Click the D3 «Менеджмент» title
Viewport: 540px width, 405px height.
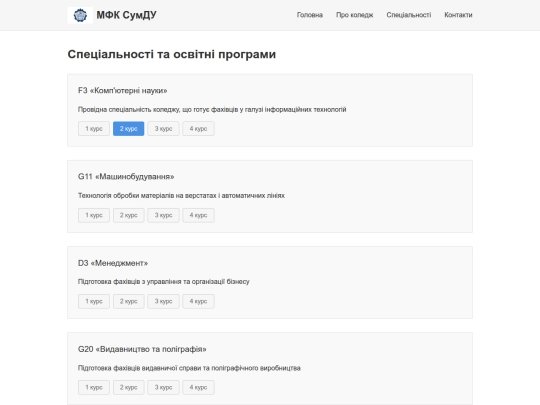tap(113, 263)
